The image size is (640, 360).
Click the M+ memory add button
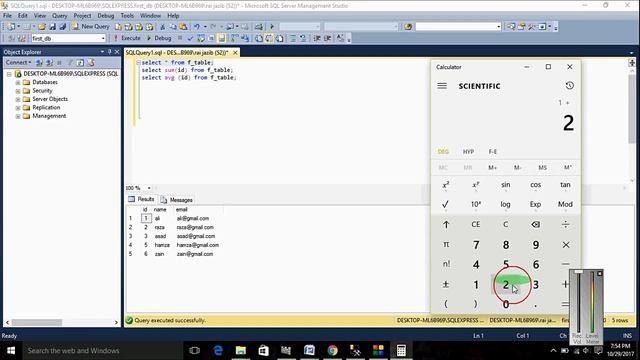[x=493, y=167]
